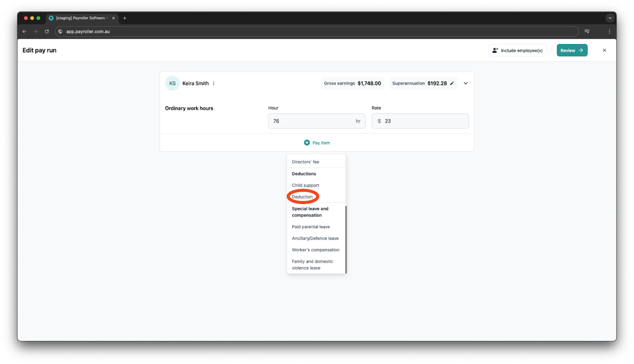Close the Edit pay run screen
Screen dimensions: 634x364
pyautogui.click(x=604, y=50)
